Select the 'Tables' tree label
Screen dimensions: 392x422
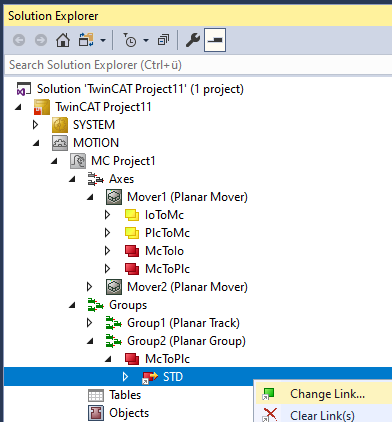tap(125, 395)
